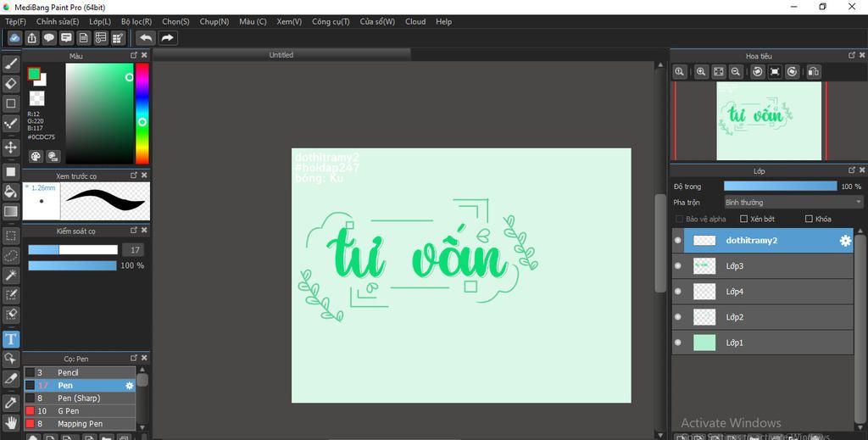Select the Divide (knife) tool
Viewport: 868px width, 440px height.
coord(10,379)
